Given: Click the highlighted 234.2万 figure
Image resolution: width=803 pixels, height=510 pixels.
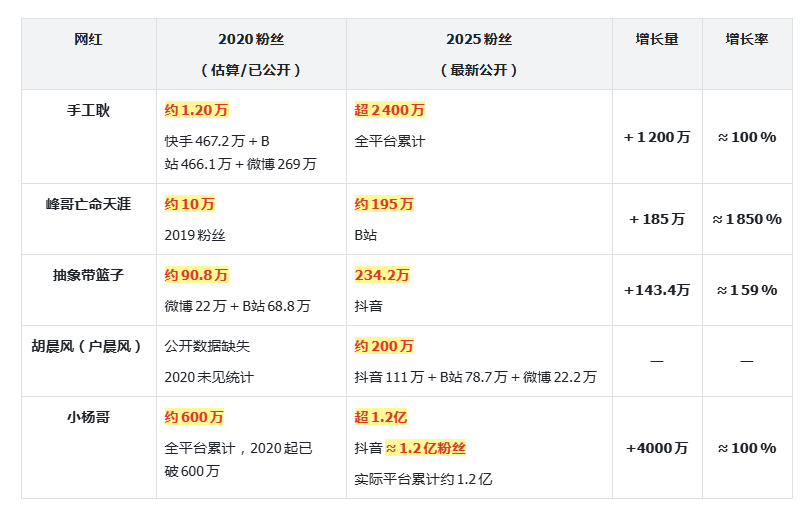Looking at the screenshot, I should [382, 275].
